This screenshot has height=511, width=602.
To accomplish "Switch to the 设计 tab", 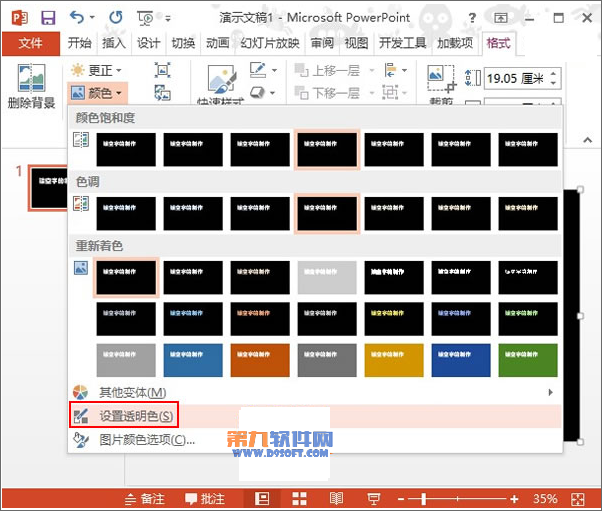I will 149,43.
